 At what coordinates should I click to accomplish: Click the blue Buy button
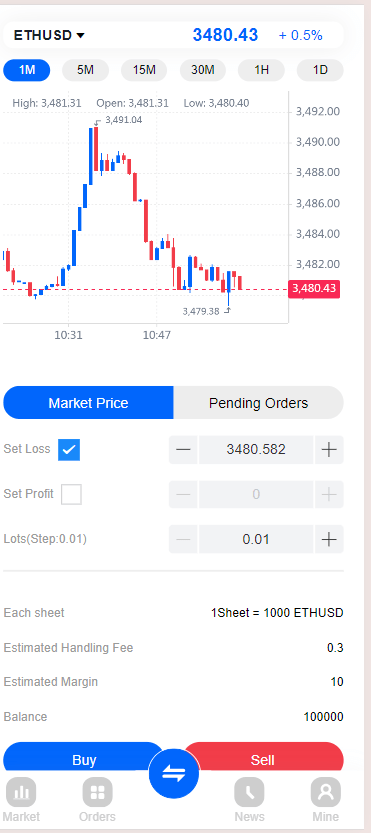click(83, 757)
